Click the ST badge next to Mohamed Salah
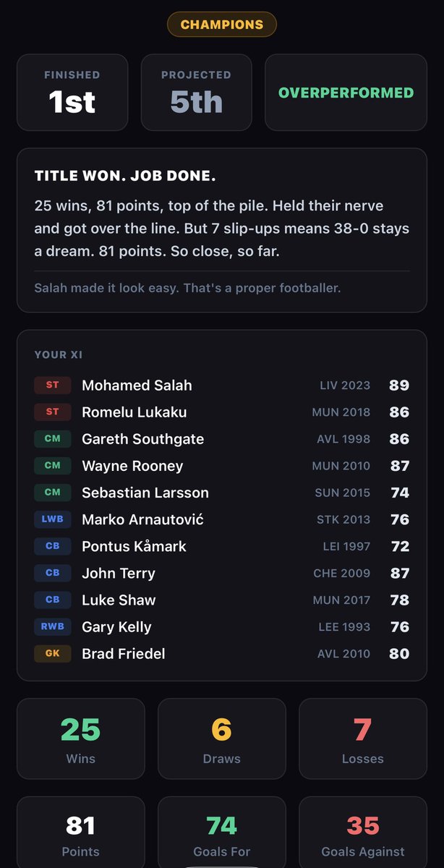444x868 pixels. pos(52,385)
